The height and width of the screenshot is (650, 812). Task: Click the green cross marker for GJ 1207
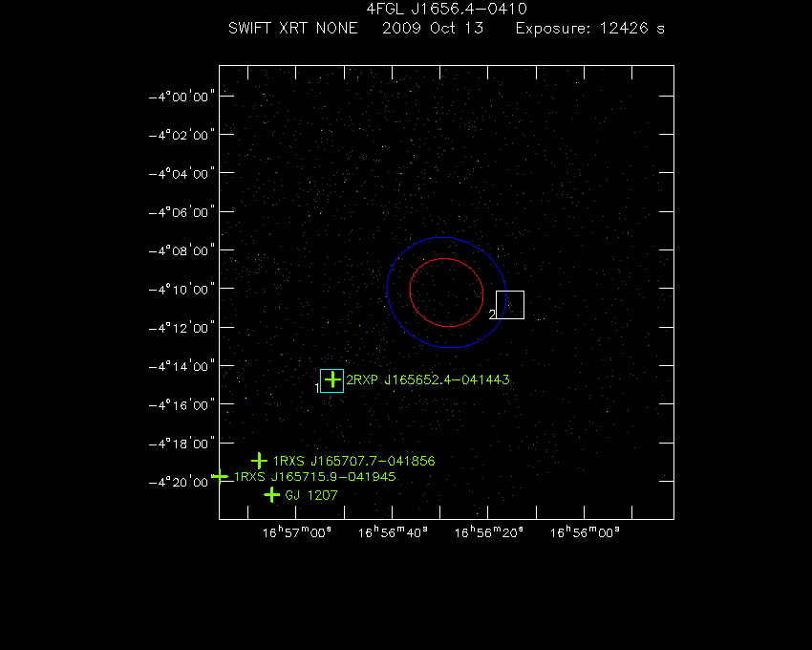click(x=272, y=495)
